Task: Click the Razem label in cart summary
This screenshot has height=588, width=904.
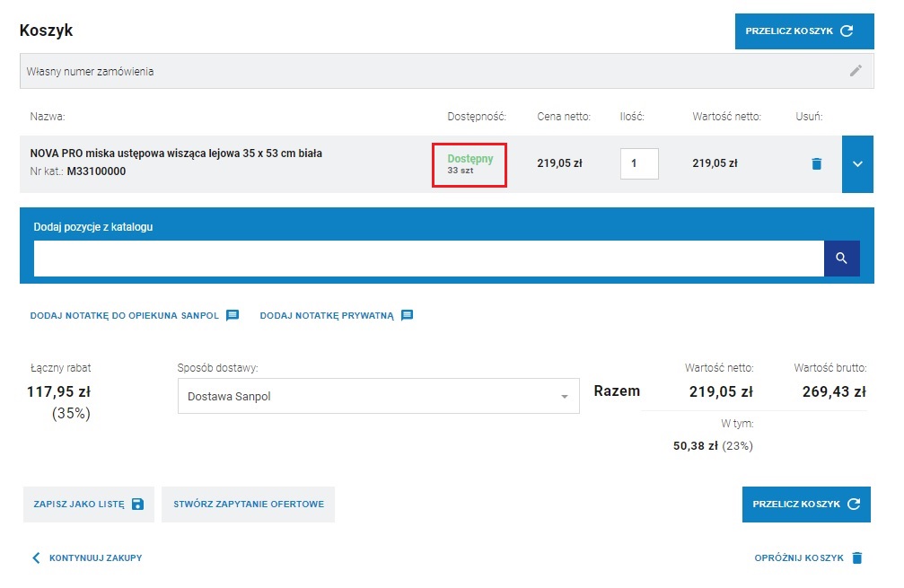Action: [x=617, y=391]
